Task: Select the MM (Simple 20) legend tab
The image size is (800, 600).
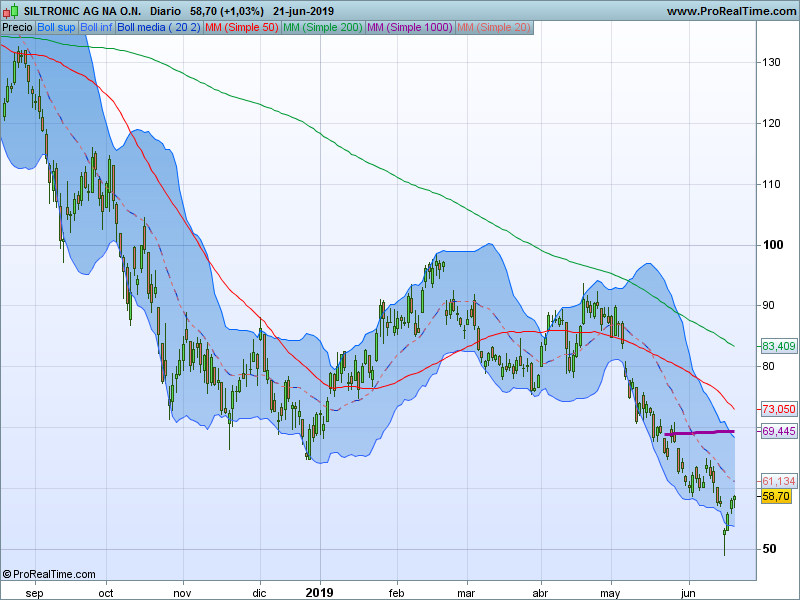Action: point(494,28)
